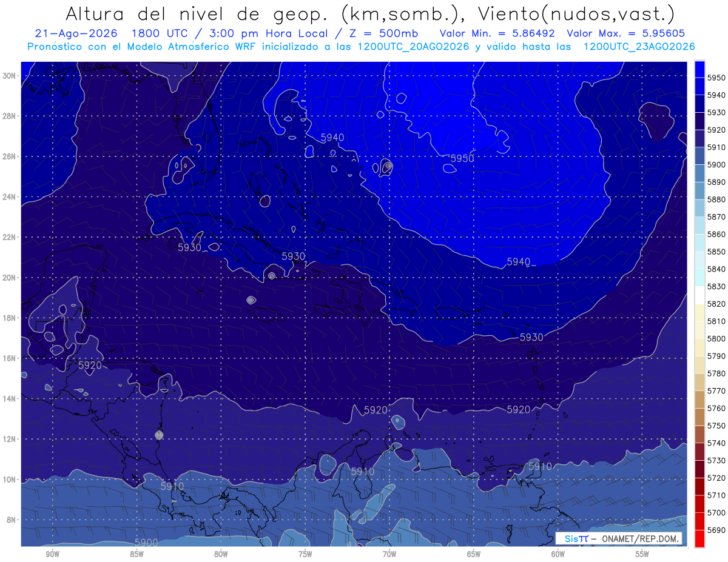Click the colorbar tick label 5940
This screenshot has width=728, height=562.
click(716, 95)
